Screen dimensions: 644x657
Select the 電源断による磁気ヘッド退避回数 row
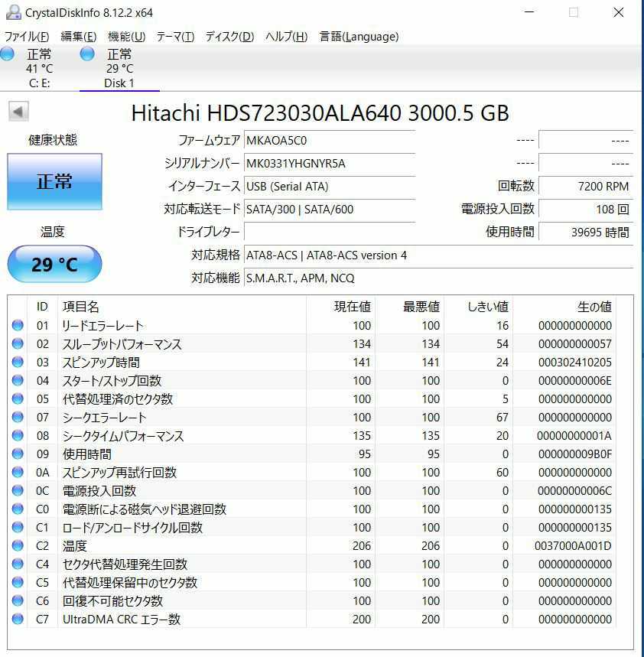(312, 509)
